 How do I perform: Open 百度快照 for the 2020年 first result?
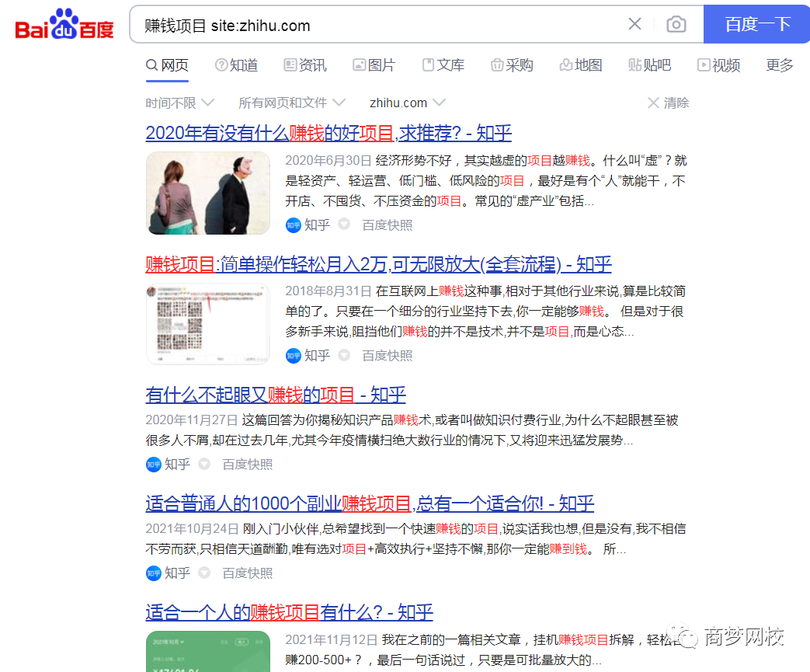tap(387, 225)
